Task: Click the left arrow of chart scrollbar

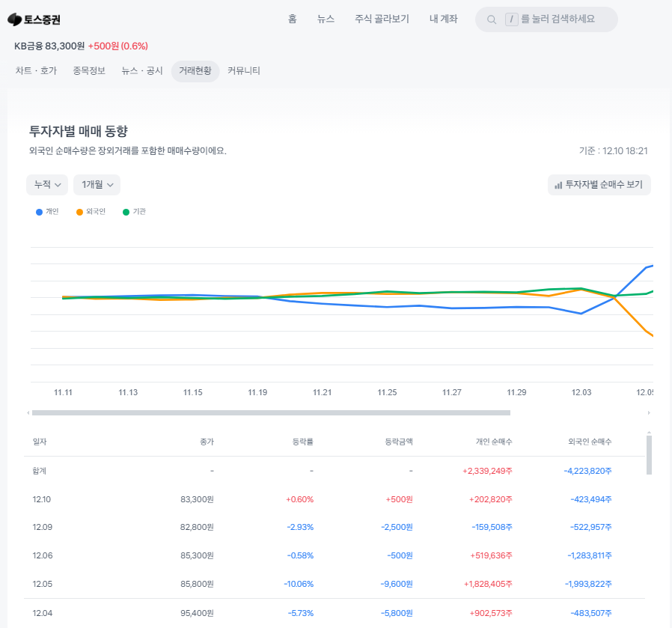Action: point(28,413)
